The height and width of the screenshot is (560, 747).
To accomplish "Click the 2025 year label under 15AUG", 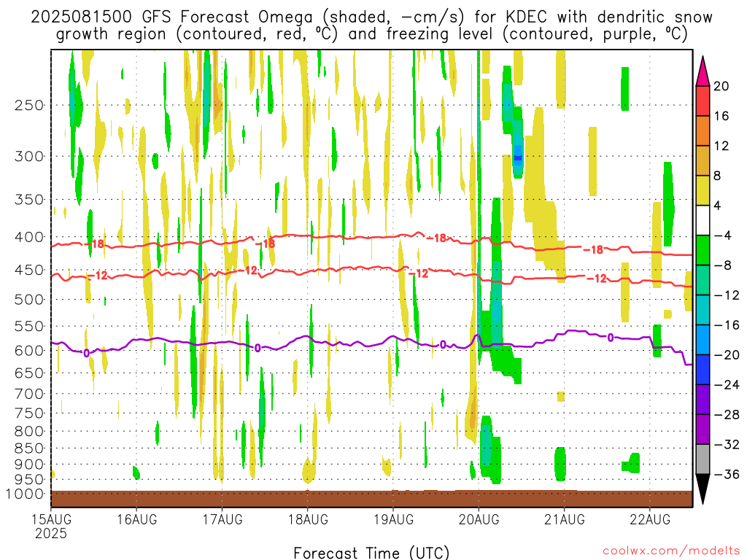I will 51,533.
